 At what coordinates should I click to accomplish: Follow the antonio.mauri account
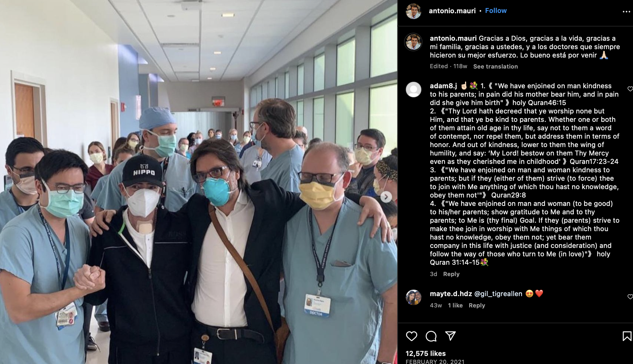tap(496, 11)
